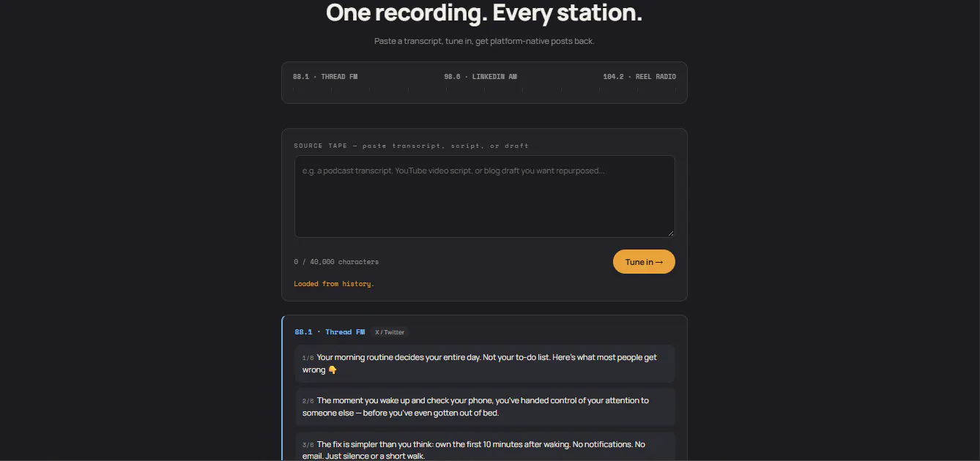The width and height of the screenshot is (980, 461).
Task: Click the station dial tick strip
Action: pyautogui.click(x=484, y=91)
